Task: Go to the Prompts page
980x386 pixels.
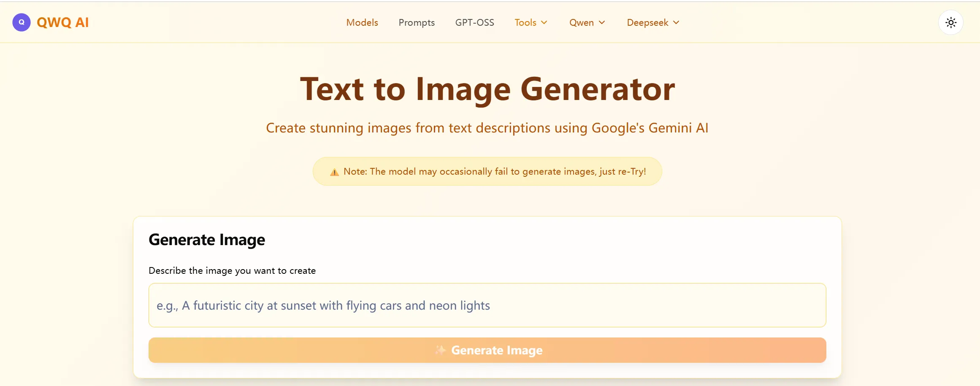Action: click(417, 22)
